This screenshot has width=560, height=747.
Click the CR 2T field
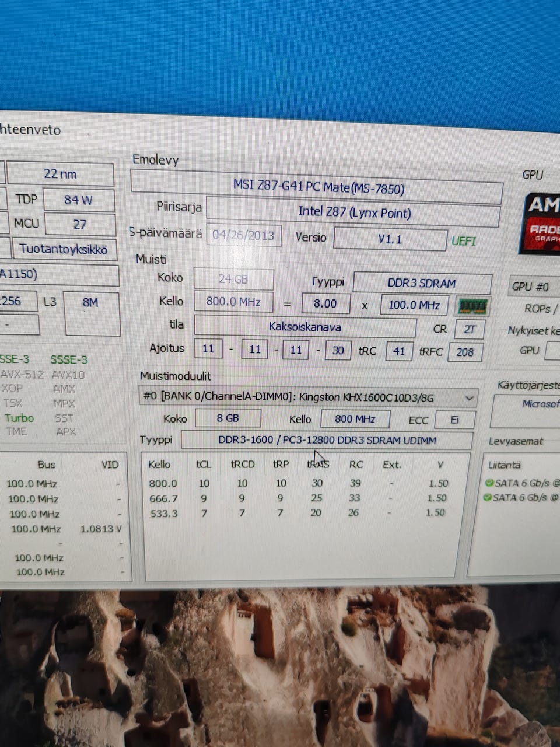tap(470, 330)
